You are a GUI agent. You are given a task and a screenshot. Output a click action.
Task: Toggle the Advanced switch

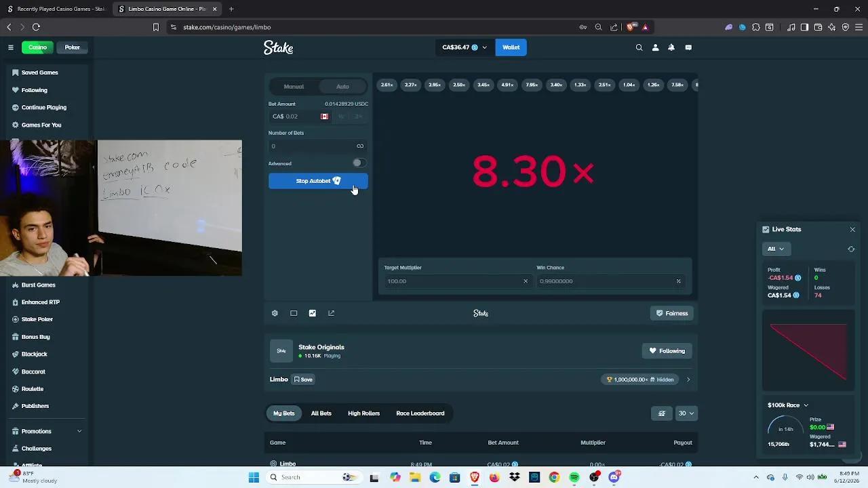359,163
